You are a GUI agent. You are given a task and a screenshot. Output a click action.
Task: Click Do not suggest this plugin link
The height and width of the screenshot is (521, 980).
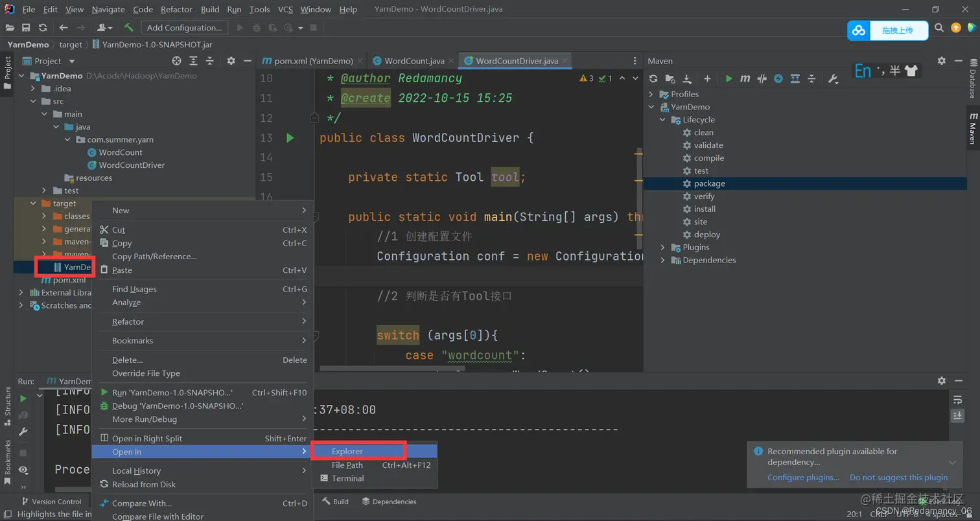click(898, 478)
